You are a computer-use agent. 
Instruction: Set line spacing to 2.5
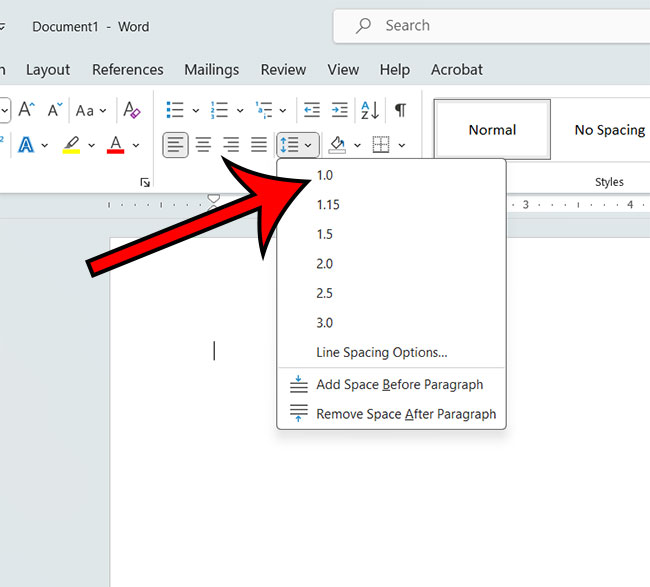(x=391, y=293)
